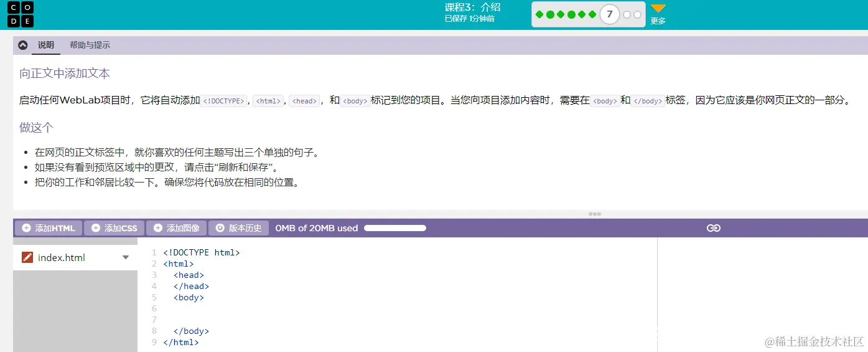The width and height of the screenshot is (868, 352).
Task: Click line number 7 in the gutter
Action: click(154, 320)
